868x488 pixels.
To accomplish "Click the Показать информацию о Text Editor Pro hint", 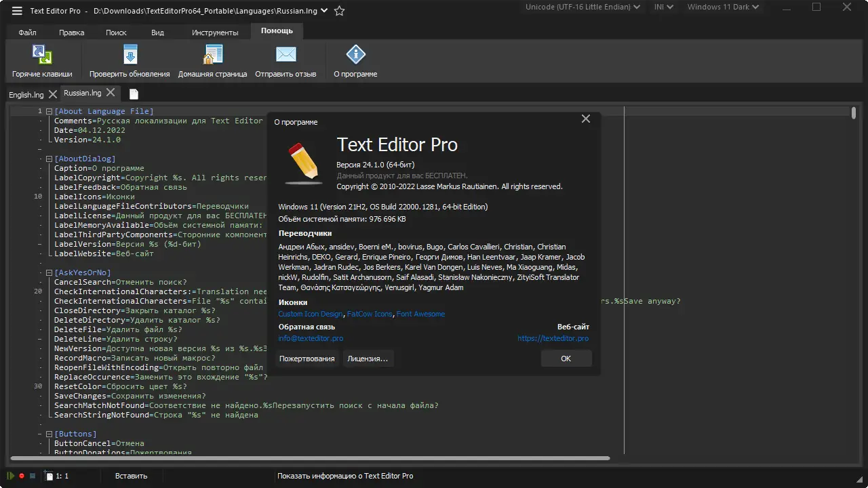I will point(345,476).
